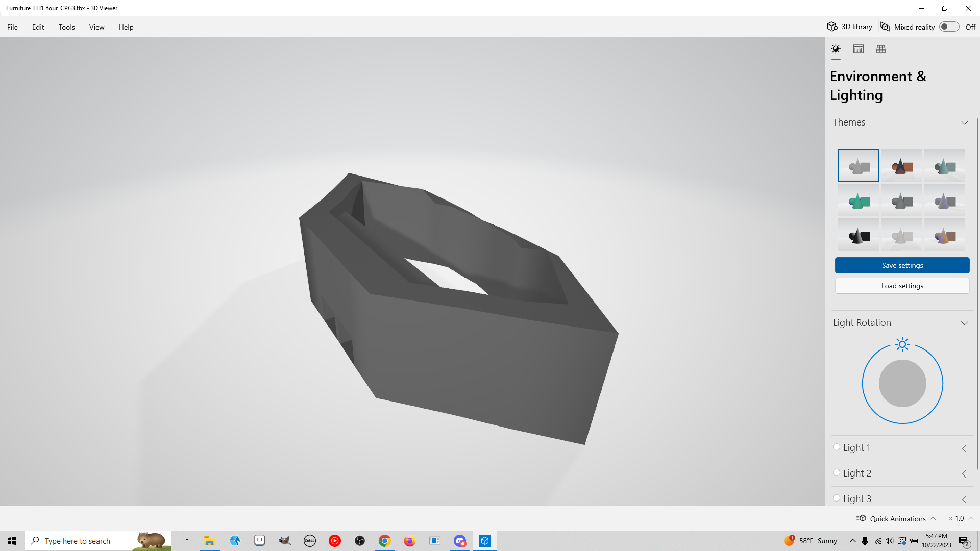Click the gray center disc of rotation dial
The image size is (980, 551).
coord(902,384)
